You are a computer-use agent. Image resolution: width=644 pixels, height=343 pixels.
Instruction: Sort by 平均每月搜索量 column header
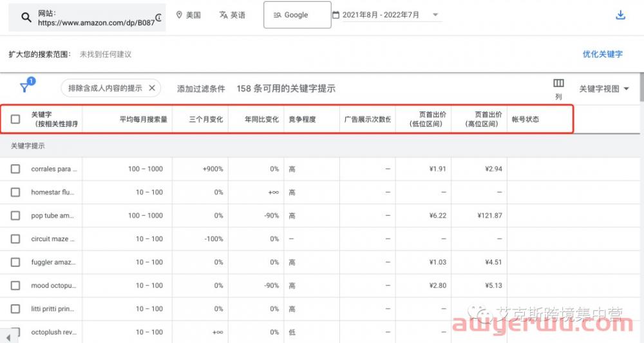coord(143,119)
